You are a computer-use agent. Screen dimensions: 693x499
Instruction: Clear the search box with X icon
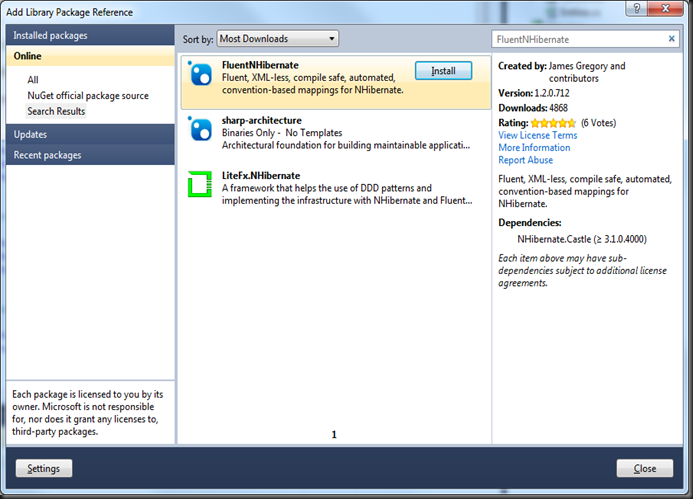[x=671, y=39]
